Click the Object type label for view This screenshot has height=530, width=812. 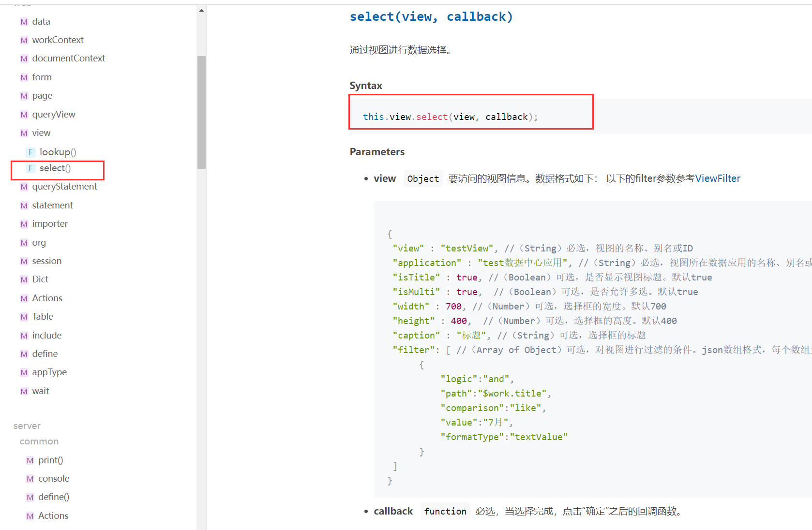point(423,179)
